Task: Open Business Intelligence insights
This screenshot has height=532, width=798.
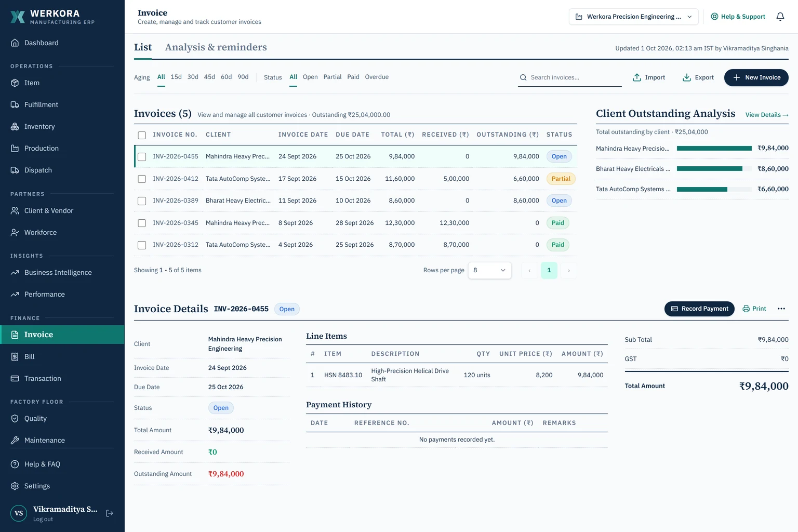Action: point(62,272)
